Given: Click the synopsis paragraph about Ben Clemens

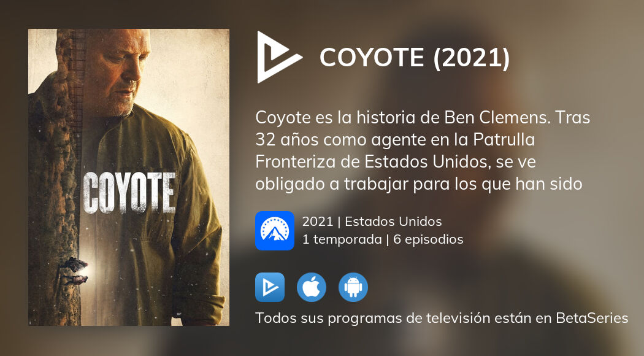Looking at the screenshot, I should pyautogui.click(x=423, y=150).
